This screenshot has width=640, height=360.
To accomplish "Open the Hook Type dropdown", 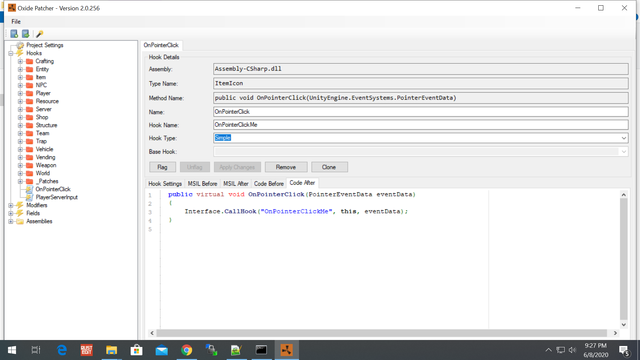I will click(x=623, y=138).
